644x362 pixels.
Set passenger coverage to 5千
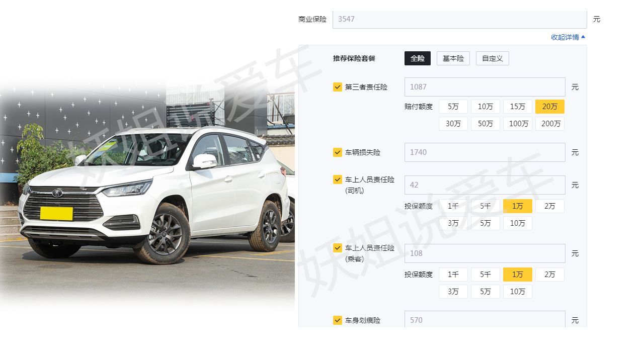tap(486, 275)
